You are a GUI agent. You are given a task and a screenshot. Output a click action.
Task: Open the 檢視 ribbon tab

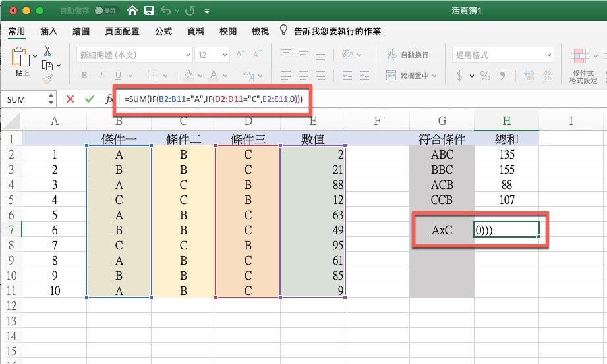click(x=260, y=32)
